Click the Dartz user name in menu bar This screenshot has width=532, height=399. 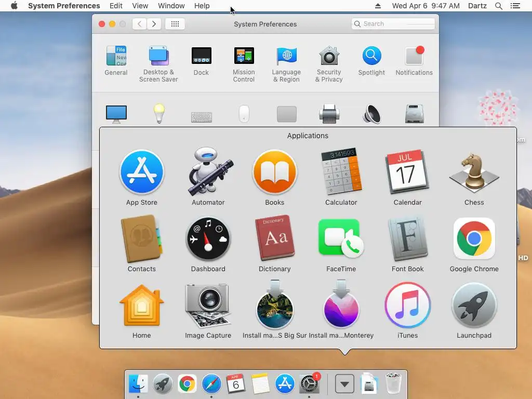click(477, 6)
